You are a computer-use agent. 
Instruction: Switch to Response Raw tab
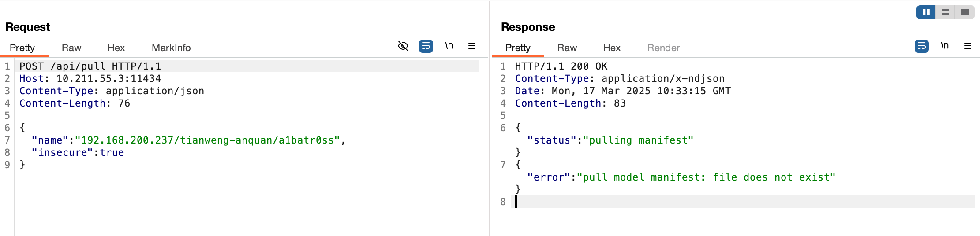(x=567, y=48)
